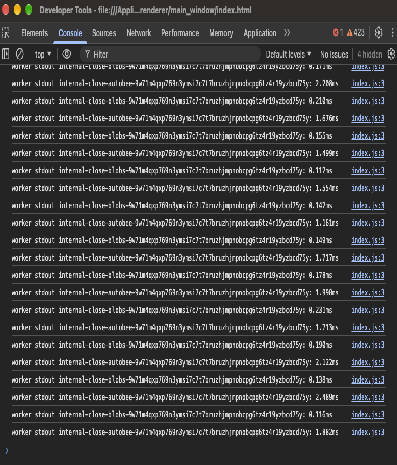Create a live expression with the eye icon
This screenshot has width=397, height=465.
(x=66, y=54)
